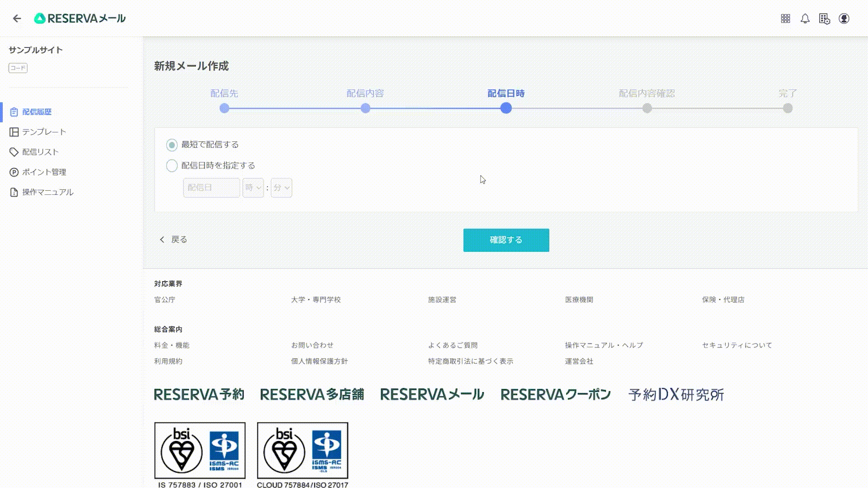Viewport: 868px width, 488px height.
Task: Click the 新規メール作成 heading
Action: point(191,66)
